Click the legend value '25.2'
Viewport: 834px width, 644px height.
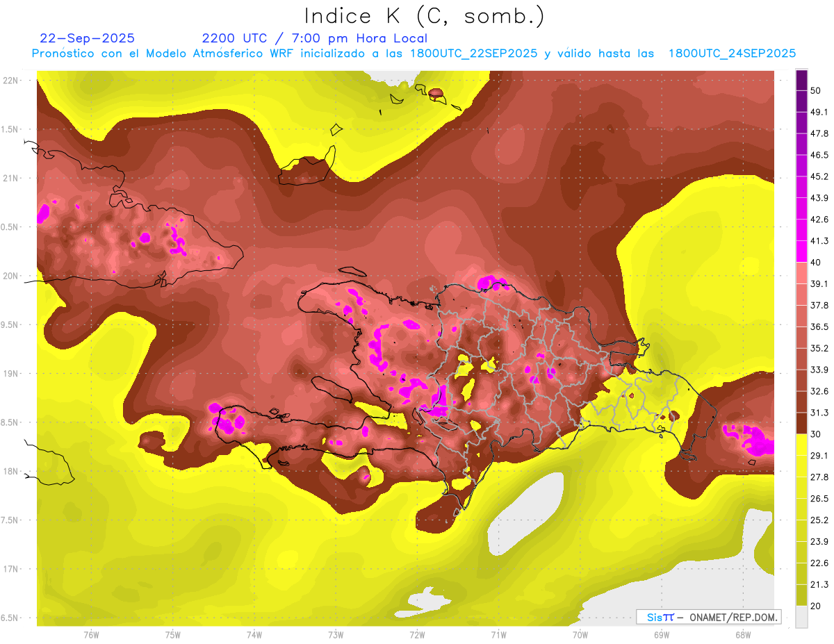click(x=819, y=520)
